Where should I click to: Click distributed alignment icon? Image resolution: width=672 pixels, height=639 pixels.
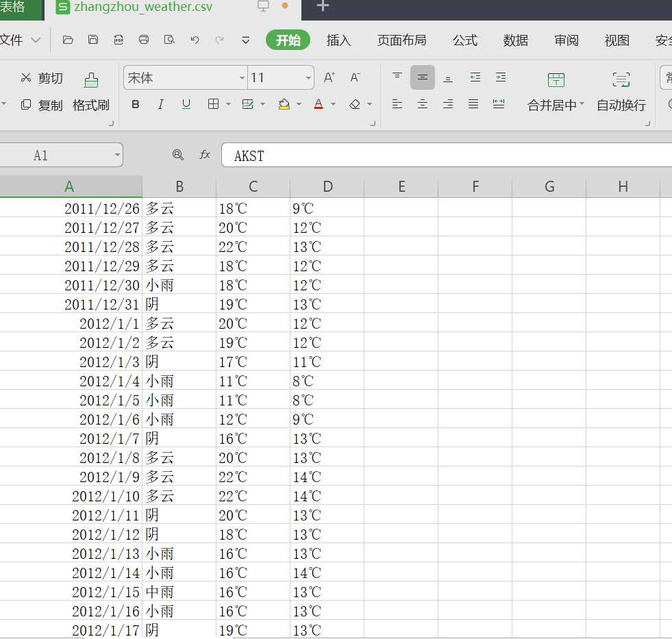(499, 104)
